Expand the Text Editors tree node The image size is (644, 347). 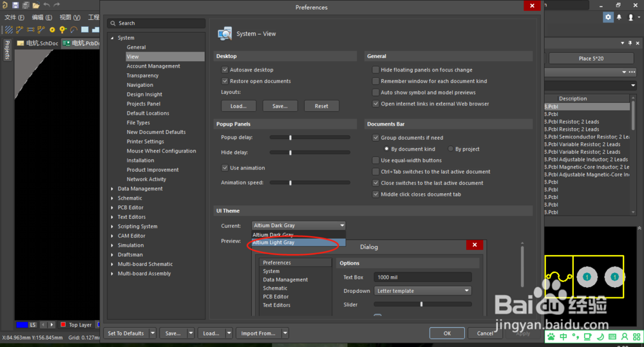[x=112, y=217]
